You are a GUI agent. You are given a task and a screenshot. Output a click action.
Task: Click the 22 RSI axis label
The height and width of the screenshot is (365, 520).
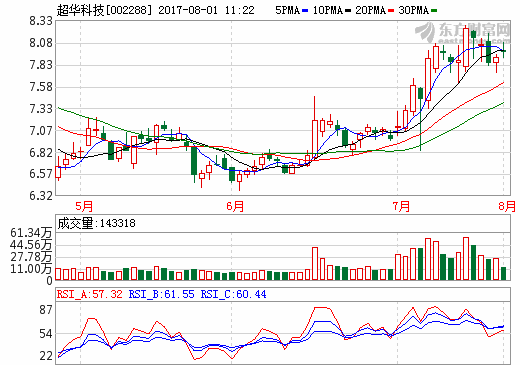point(46,356)
